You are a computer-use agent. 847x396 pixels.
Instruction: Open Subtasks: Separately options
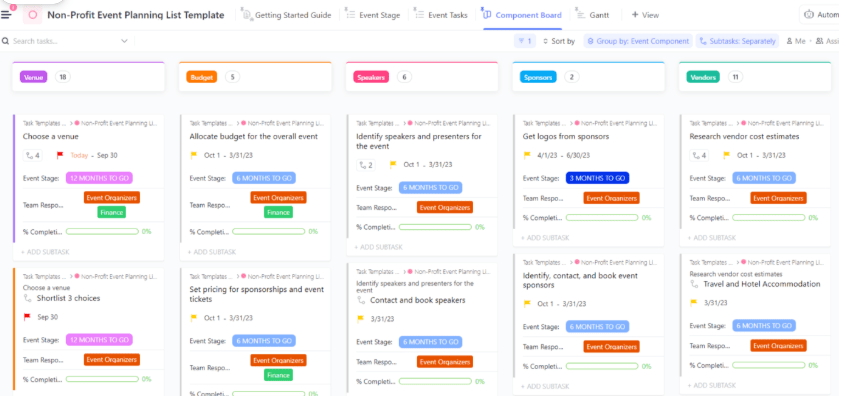(737, 41)
